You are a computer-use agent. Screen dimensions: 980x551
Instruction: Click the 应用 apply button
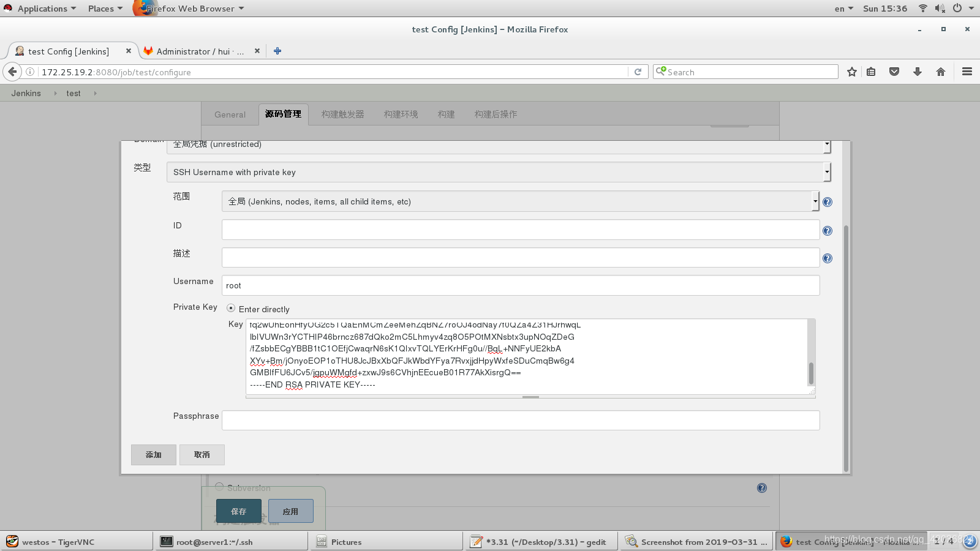(291, 511)
